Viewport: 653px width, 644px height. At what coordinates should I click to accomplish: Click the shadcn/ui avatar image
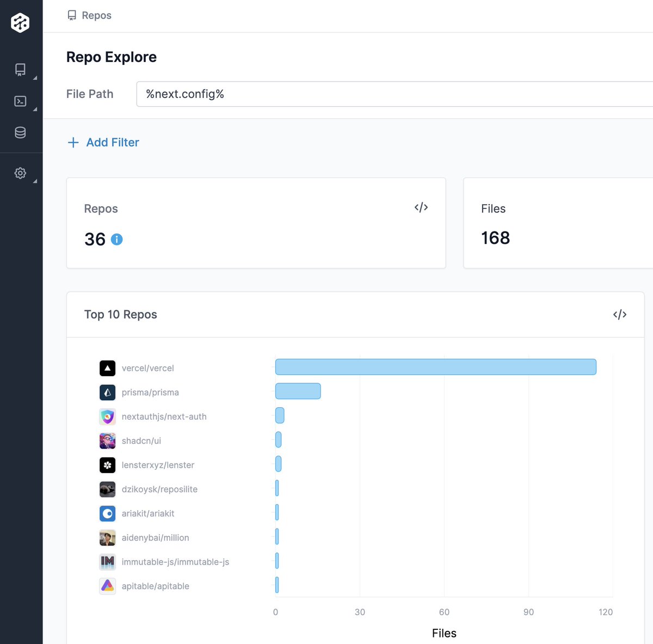108,440
